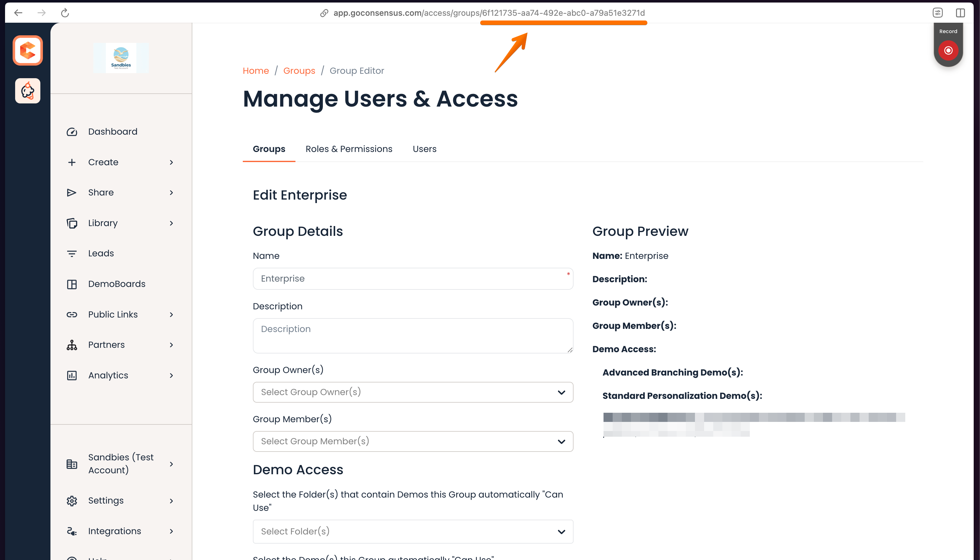Switch to the Roles & Permissions tab
Viewport: 980px width, 560px height.
[348, 149]
